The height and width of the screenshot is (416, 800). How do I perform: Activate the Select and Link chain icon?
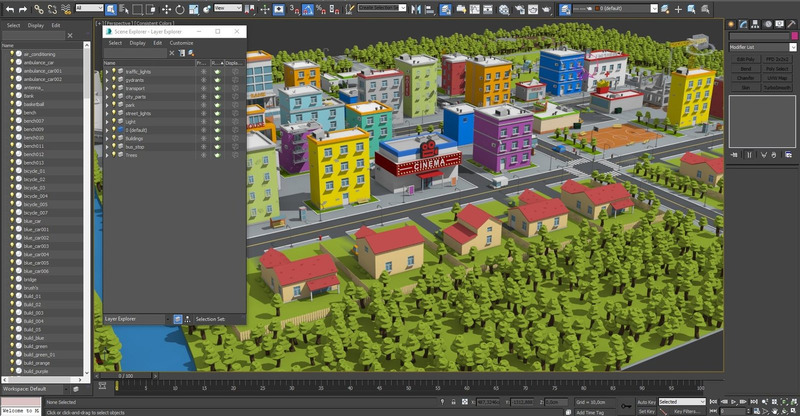click(39, 9)
